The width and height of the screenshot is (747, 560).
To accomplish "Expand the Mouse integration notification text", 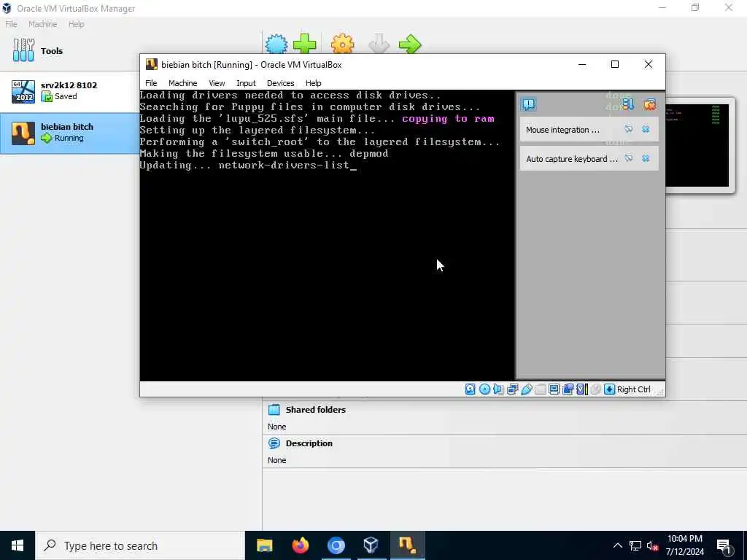I will click(x=562, y=130).
